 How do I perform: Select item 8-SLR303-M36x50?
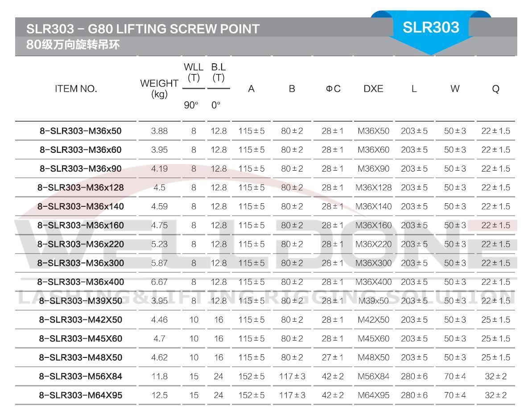pos(80,131)
